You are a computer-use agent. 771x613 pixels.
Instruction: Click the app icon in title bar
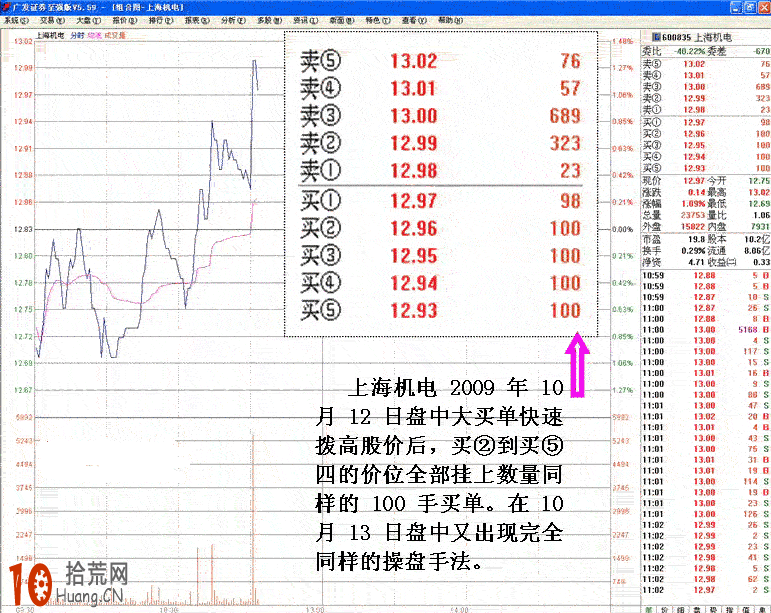pos(6,5)
